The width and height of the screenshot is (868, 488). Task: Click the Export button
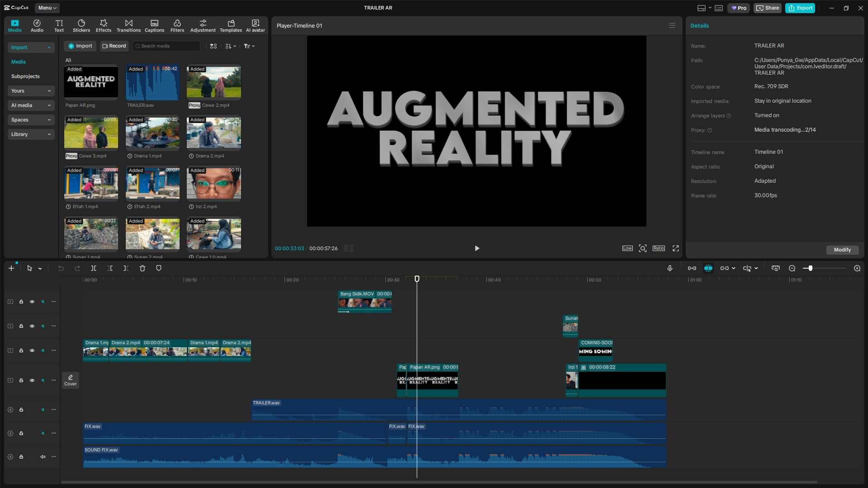pos(800,8)
